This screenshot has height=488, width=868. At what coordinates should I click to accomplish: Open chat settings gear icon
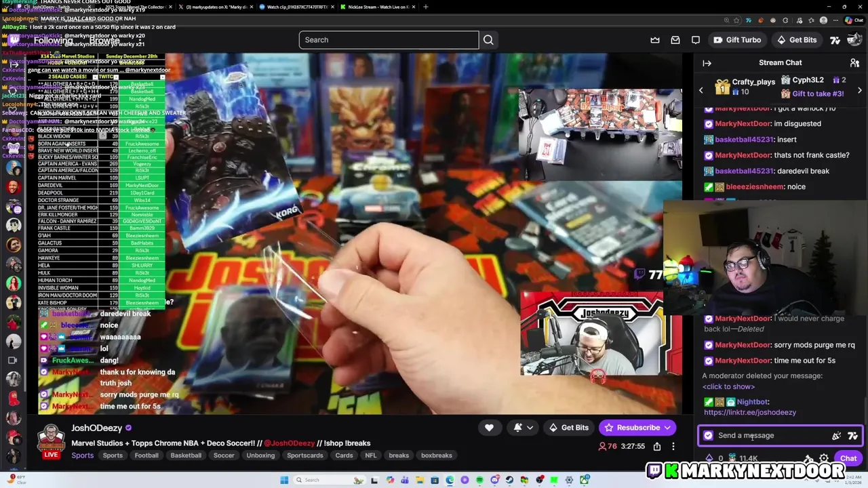(x=824, y=459)
